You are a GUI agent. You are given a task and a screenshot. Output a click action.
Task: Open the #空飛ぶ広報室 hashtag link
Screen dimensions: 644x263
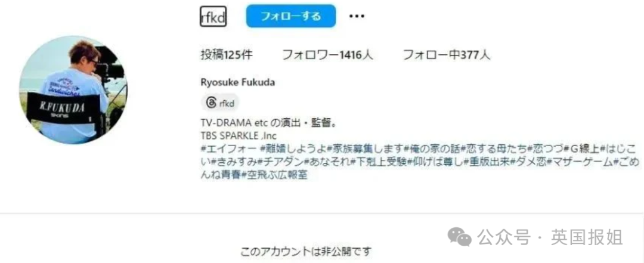(274, 175)
